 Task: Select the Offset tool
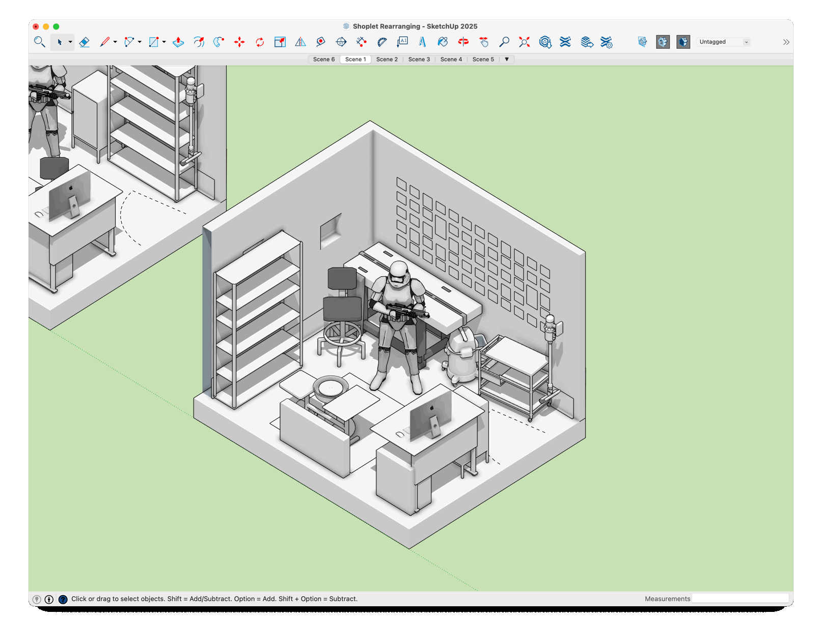(199, 42)
